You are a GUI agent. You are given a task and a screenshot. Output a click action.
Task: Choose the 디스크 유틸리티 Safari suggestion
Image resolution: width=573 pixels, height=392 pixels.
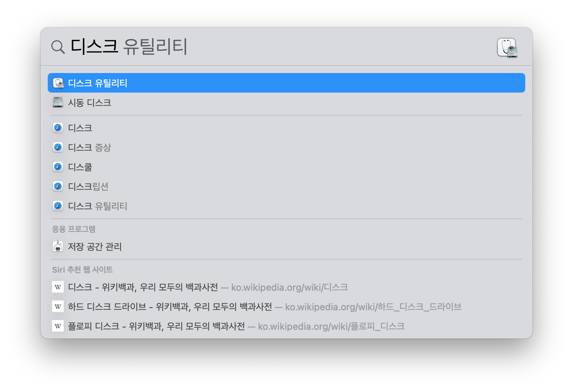tap(286, 206)
